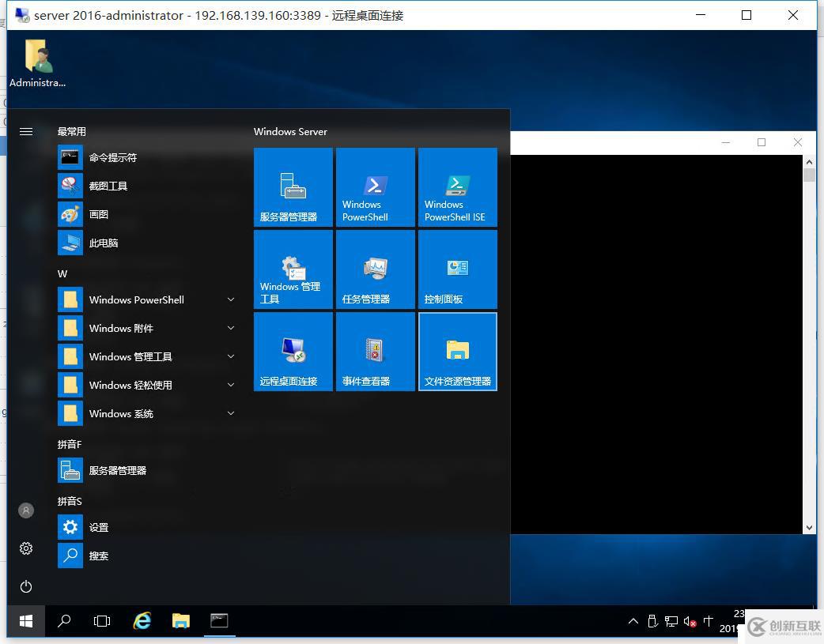Screen dimensions: 824x644
Task: Close the background console window
Action: [798, 142]
